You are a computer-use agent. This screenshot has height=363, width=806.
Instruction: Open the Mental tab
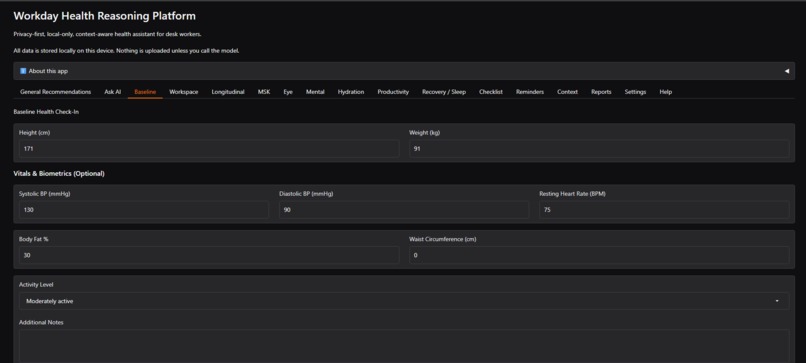coord(315,92)
